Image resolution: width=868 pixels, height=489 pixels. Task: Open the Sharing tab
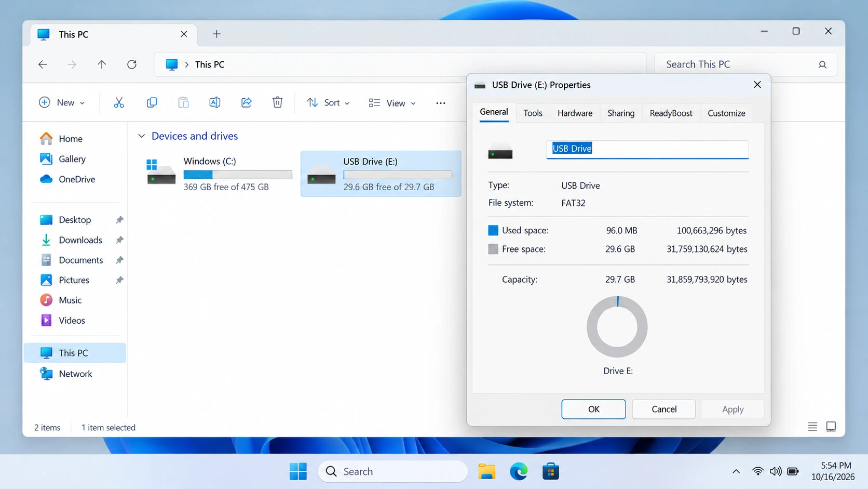pos(621,113)
